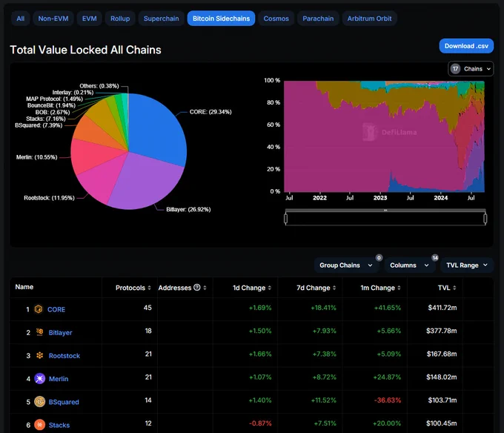Viewport: 504px width, 433px height.
Task: Open the Stacks chain link
Action: (59, 426)
